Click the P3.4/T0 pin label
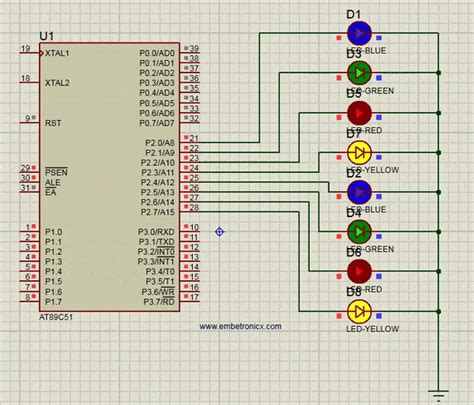Screen dimensions: 474x405 [x=160, y=272]
